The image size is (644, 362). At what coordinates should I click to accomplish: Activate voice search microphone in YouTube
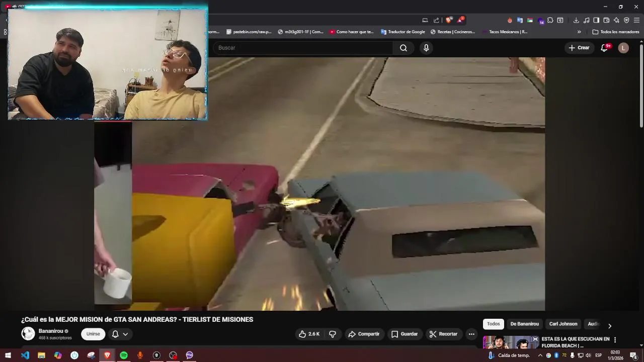click(x=426, y=48)
